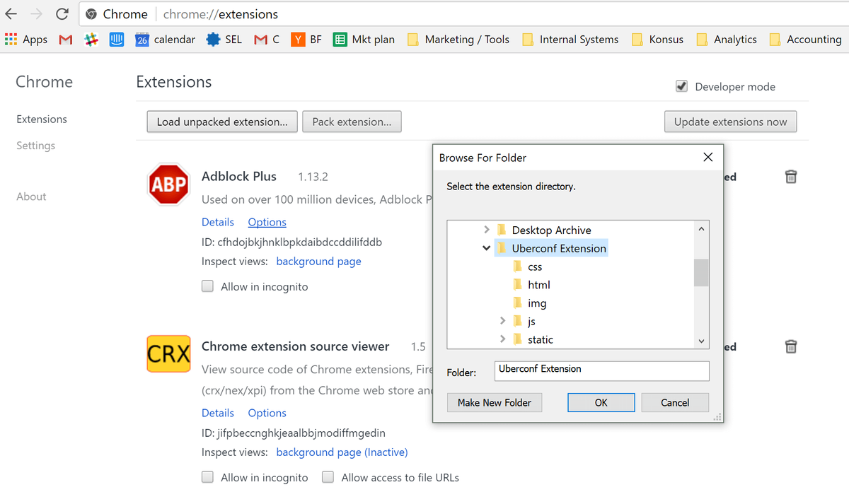Screen dimensions: 849x504
Task: Open the Adblock Plus extension icon
Action: 168,184
